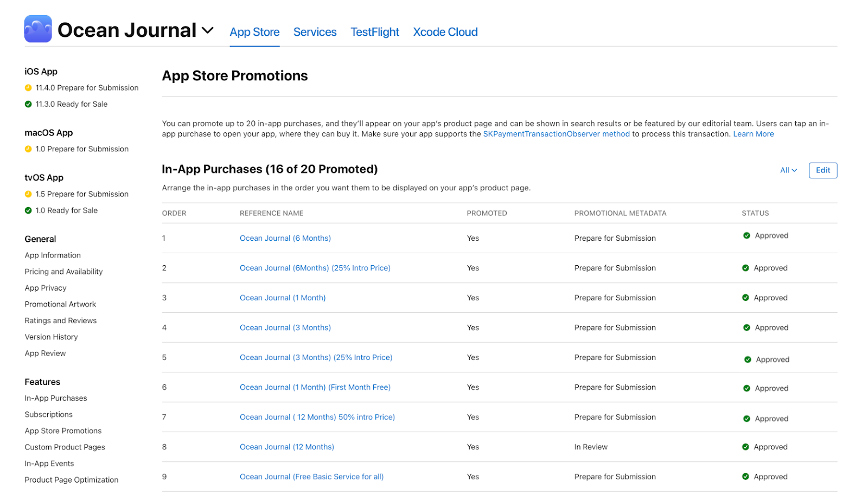The height and width of the screenshot is (495, 868).
Task: Click yellow status icon for iOS 11.4.0
Action: coord(28,88)
